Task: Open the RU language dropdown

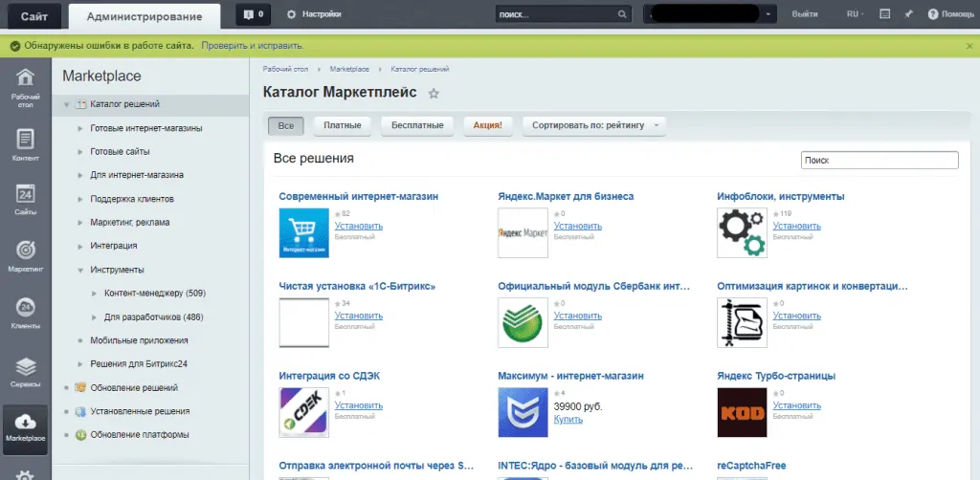Action: point(855,13)
